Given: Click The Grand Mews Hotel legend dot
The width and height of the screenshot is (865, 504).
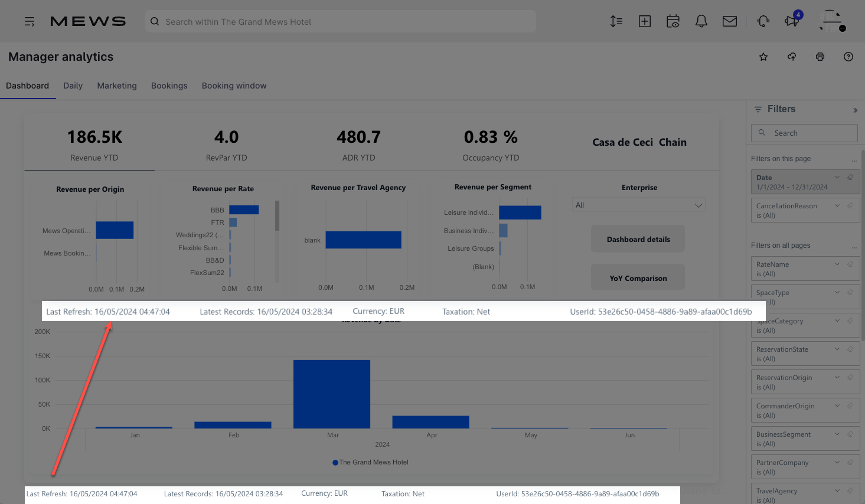Looking at the screenshot, I should point(335,463).
